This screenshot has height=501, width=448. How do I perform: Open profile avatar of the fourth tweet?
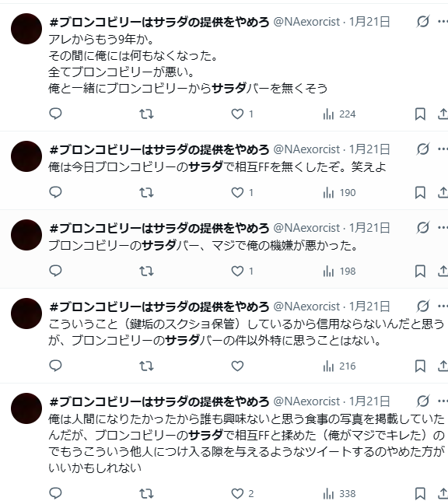coord(26,314)
